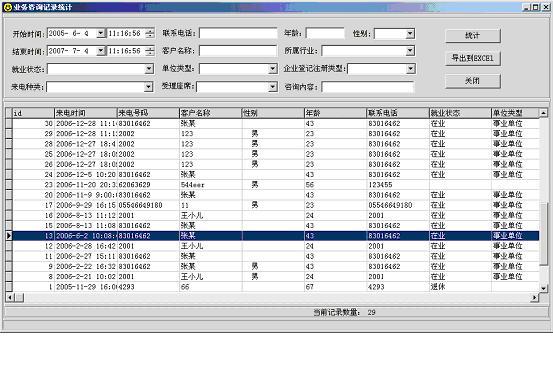
Task: Expand the 企业登记注册类型 dropdown
Action: tap(410, 69)
